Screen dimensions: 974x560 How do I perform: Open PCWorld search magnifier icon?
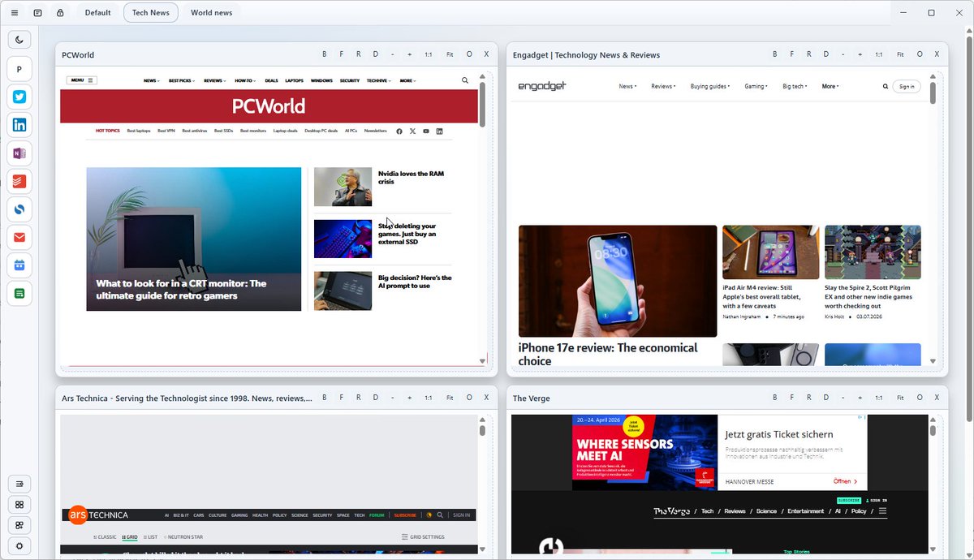point(465,80)
